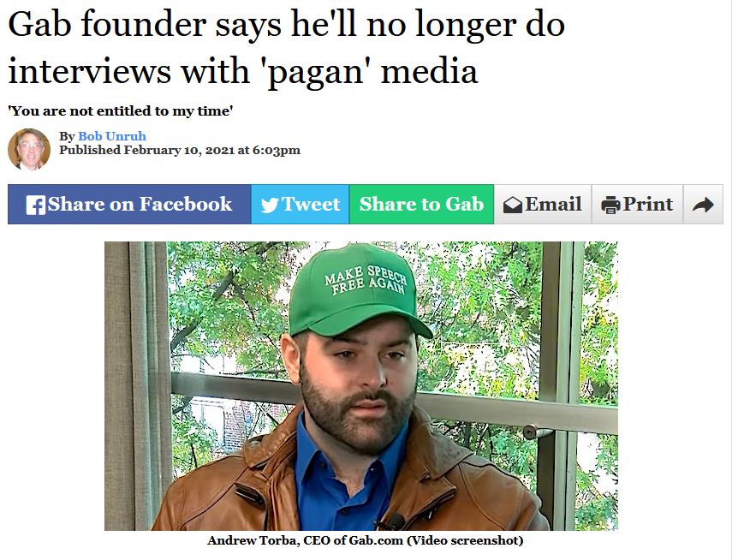Click the photo caption text

[x=365, y=540]
